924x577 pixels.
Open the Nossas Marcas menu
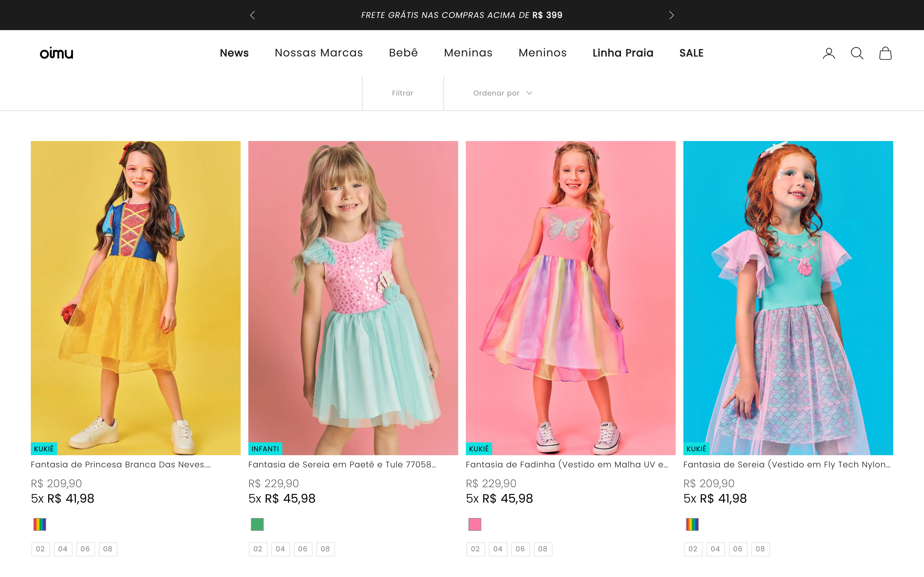pyautogui.click(x=319, y=53)
